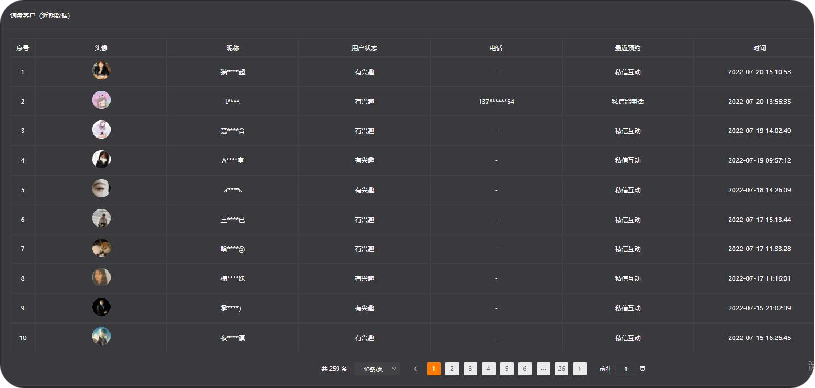The width and height of the screenshot is (815, 388).
Task: Click the ellipsis to skip more pages
Action: point(543,369)
